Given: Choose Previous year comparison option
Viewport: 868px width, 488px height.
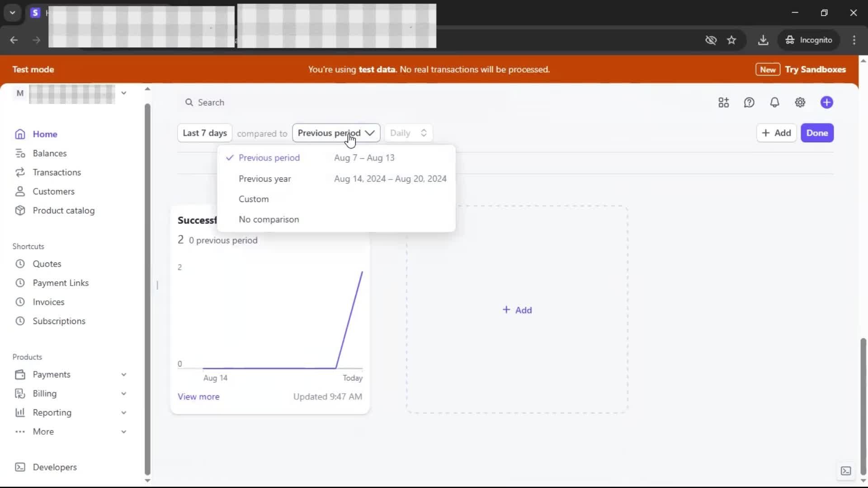Looking at the screenshot, I should [x=265, y=179].
